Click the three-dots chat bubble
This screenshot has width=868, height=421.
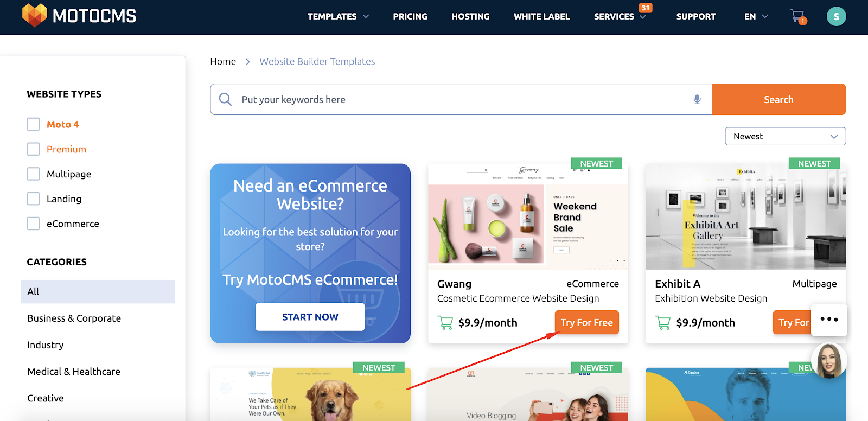coord(829,320)
